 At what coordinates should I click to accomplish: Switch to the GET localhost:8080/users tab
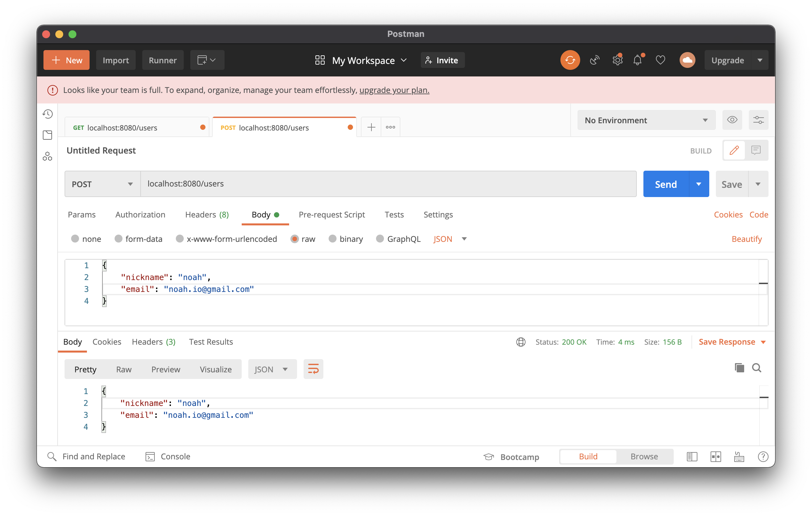click(137, 128)
